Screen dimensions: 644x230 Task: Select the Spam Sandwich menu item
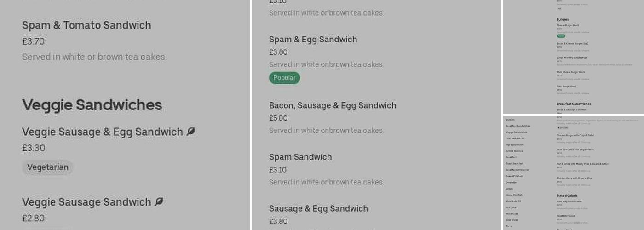point(300,157)
